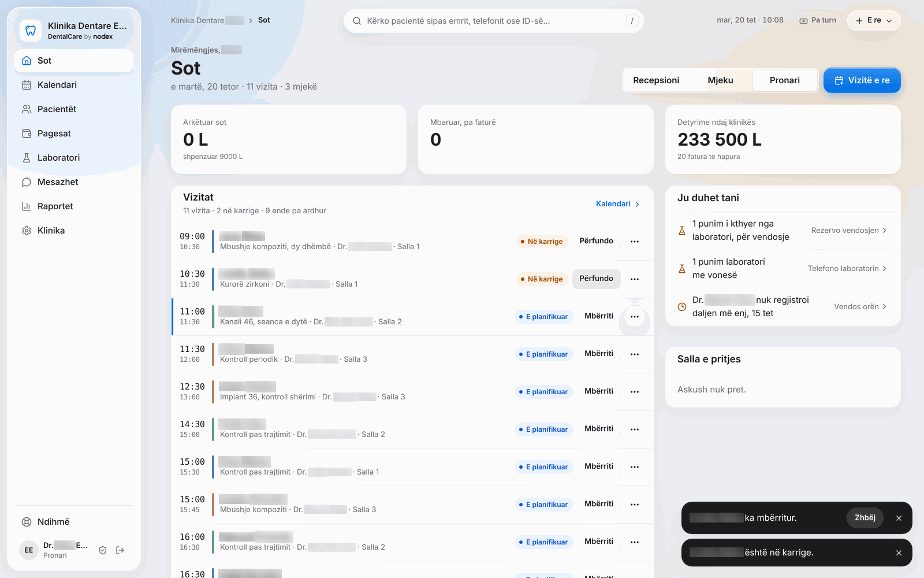Open Laboratori in the sidebar
This screenshot has height=578, width=924.
(74, 158)
